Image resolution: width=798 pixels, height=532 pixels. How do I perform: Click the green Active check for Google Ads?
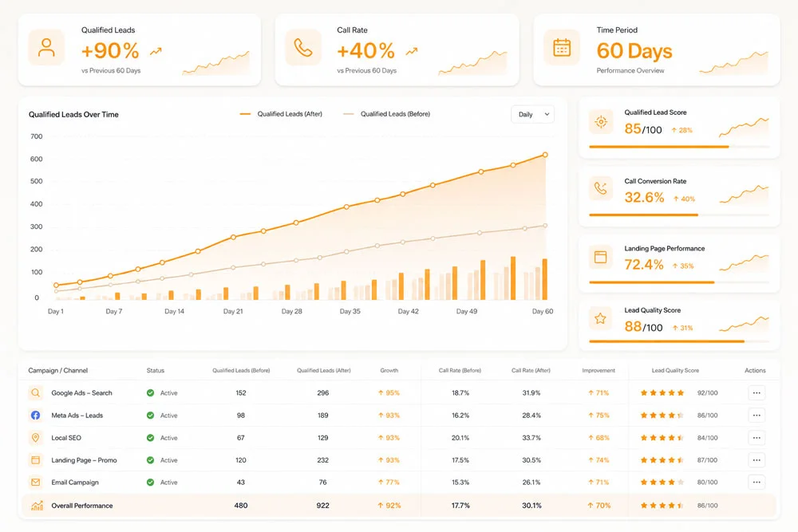(x=150, y=392)
